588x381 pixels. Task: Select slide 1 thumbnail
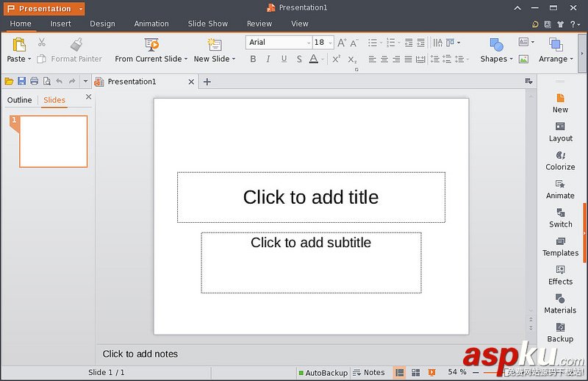[53, 141]
